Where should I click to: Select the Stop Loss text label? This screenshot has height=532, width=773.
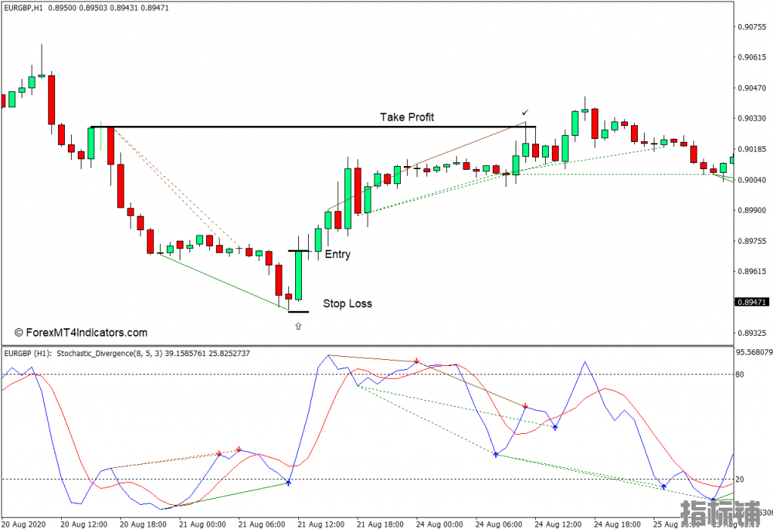[x=347, y=303]
